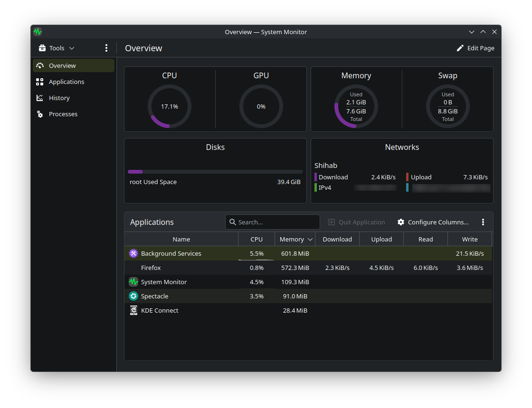Click the root disk usage bar
The image size is (532, 408).
point(215,172)
